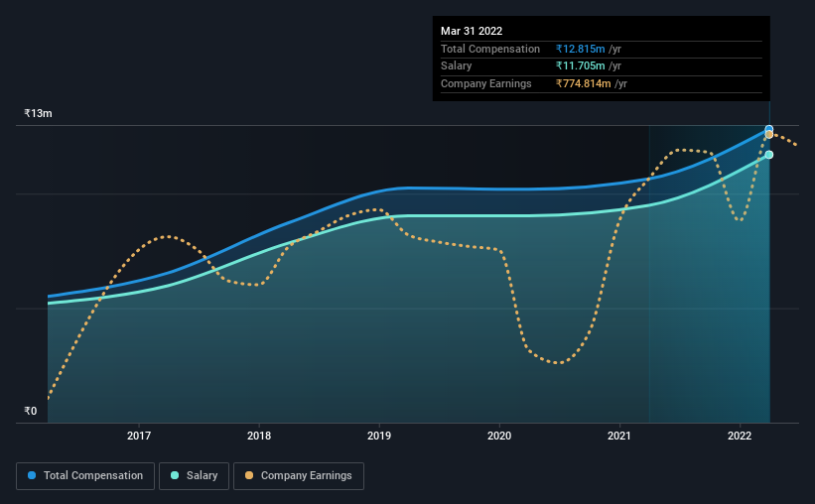
Task: Select the 2020 x-axis label
Action: 499,436
